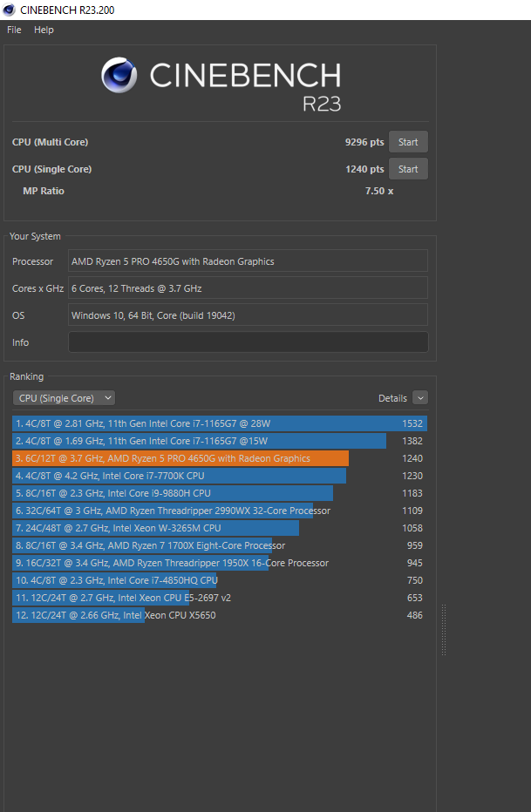Viewport: 531px width, 812px height.
Task: Click the Cinebench app icon in title bar
Action: click(9, 10)
